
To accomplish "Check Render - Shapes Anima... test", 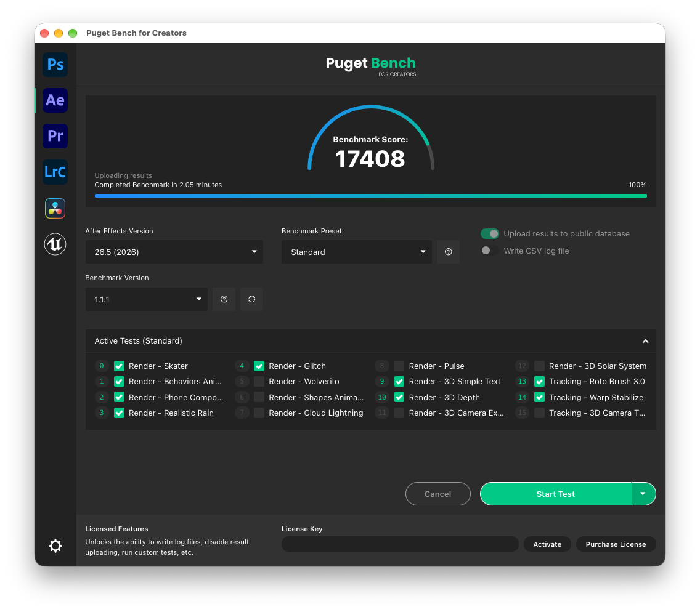I will 259,398.
